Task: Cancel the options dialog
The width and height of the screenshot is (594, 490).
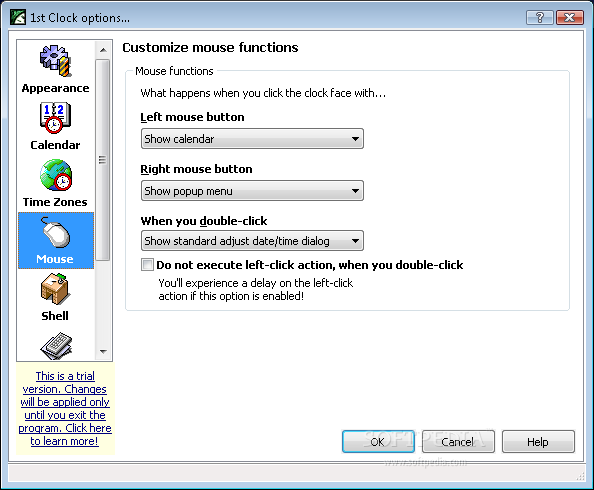Action: point(458,441)
